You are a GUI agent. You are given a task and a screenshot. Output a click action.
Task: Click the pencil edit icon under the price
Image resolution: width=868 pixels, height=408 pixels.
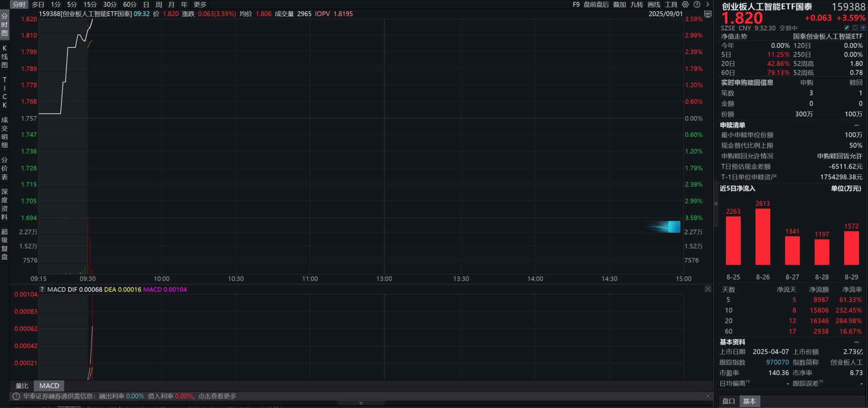[x=847, y=28]
